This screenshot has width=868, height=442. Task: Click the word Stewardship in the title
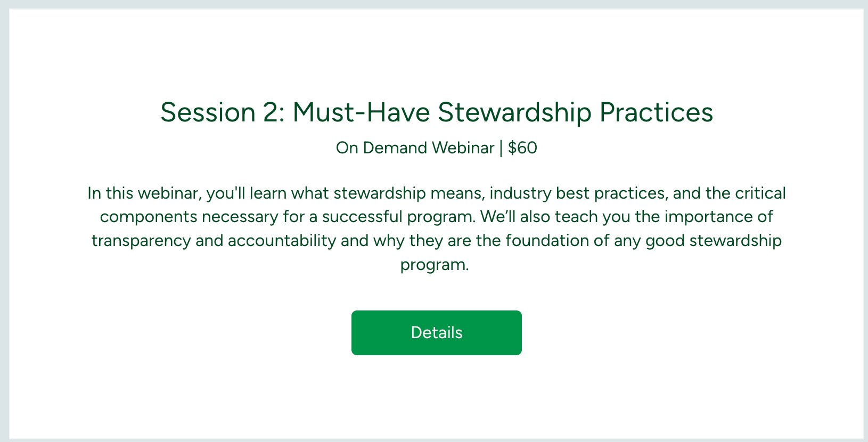515,113
